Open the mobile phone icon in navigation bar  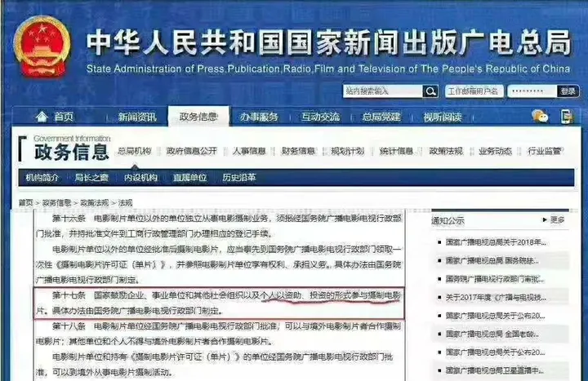[x=567, y=117]
